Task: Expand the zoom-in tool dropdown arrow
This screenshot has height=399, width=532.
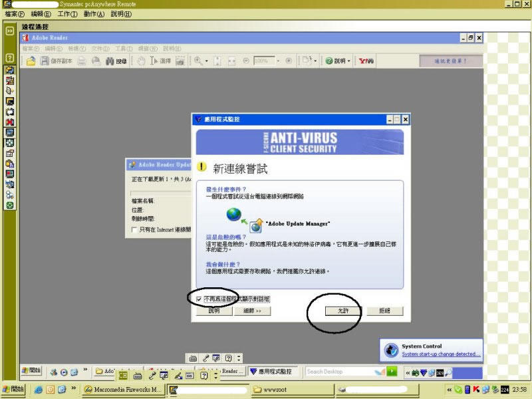Action: pyautogui.click(x=206, y=61)
